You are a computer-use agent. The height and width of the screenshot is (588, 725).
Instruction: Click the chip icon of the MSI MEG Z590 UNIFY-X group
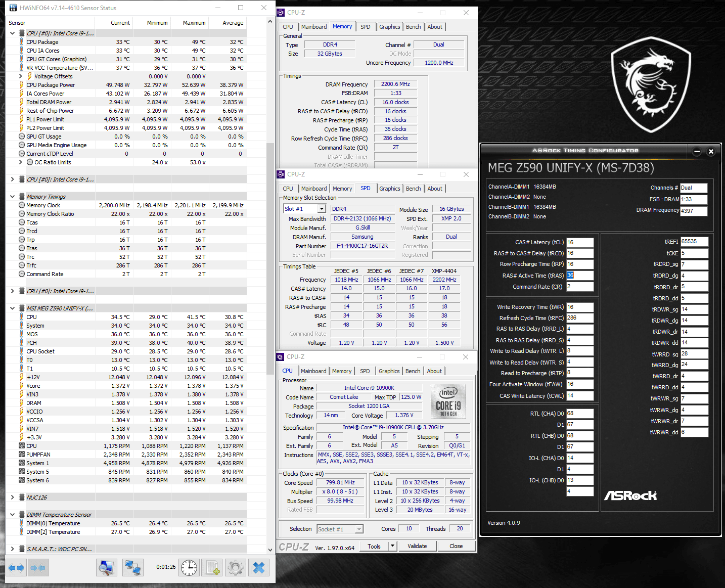pyautogui.click(x=22, y=308)
